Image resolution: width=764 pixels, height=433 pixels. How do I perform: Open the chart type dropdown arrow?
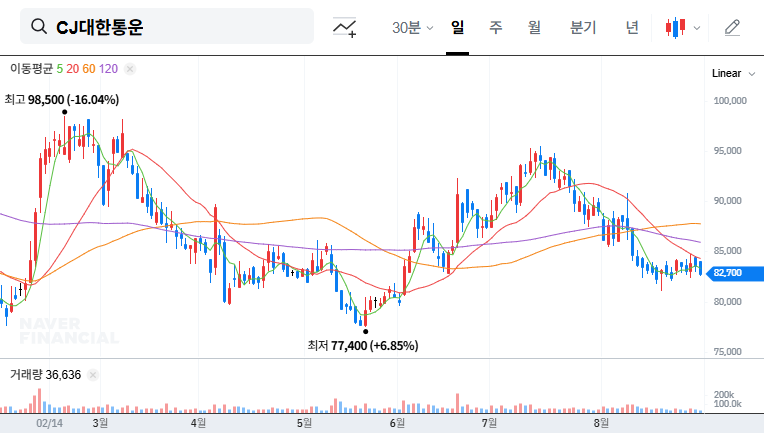pos(697,28)
